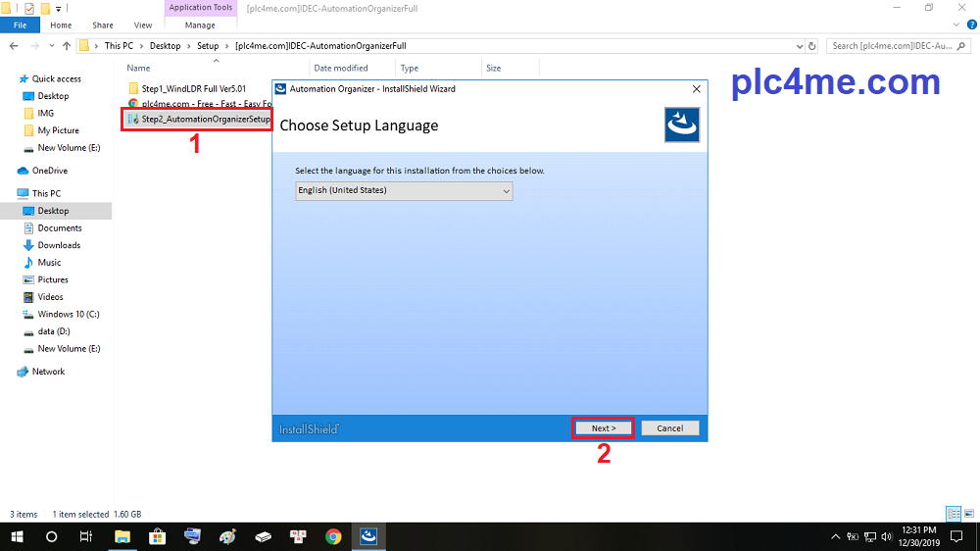Image resolution: width=980 pixels, height=551 pixels.
Task: Go up one folder with up arrow
Action: point(67,45)
